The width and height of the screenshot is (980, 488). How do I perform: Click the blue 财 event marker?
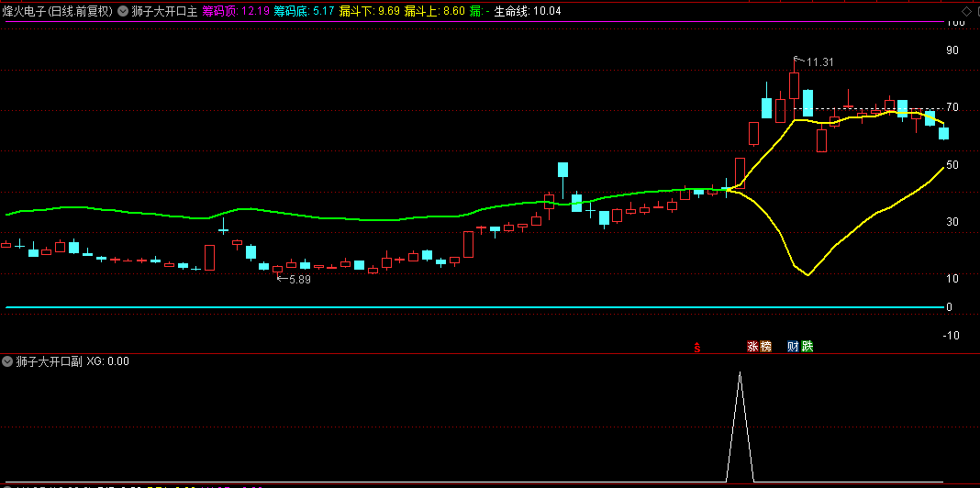click(x=793, y=347)
